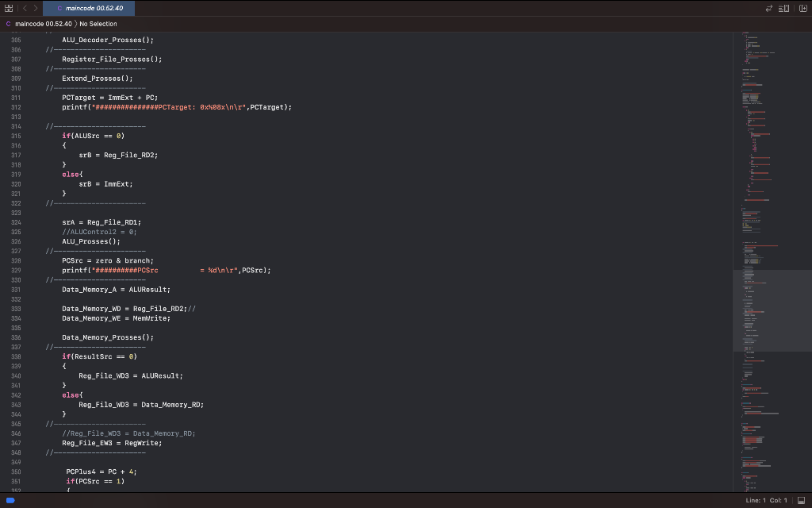Click on if(ALUSrc == 0) statement
Image resolution: width=812 pixels, height=508 pixels.
94,136
